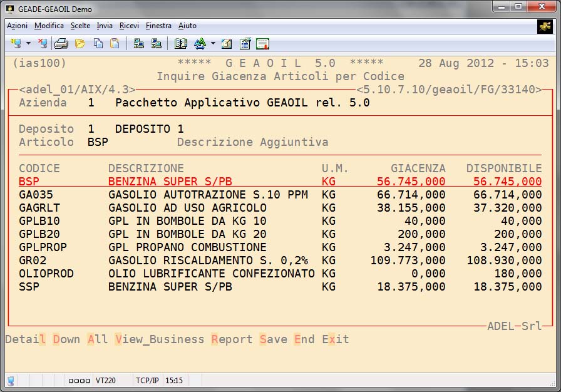The image size is (561, 392).
Task: Click View_Business in the command line
Action: (160, 339)
